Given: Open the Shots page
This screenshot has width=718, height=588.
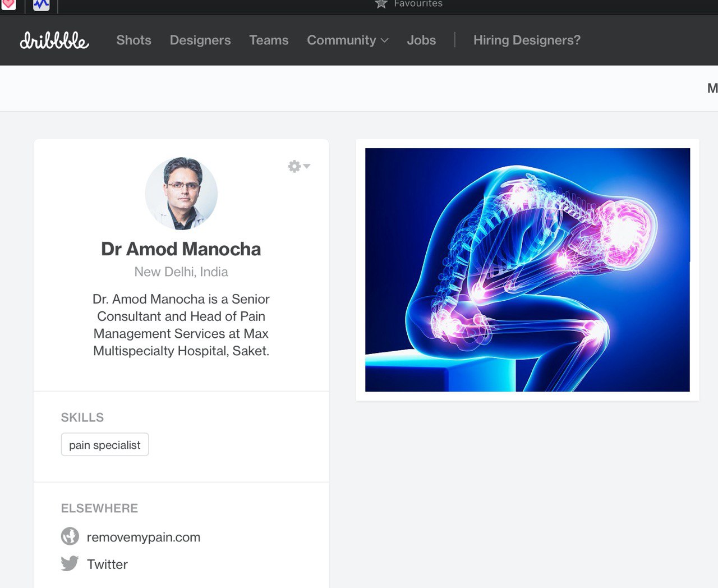Looking at the screenshot, I should click(134, 40).
